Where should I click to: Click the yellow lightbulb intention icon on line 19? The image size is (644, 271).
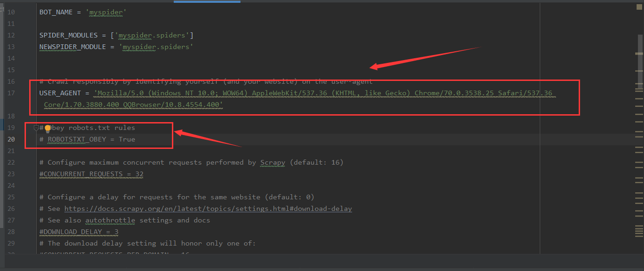pyautogui.click(x=48, y=128)
